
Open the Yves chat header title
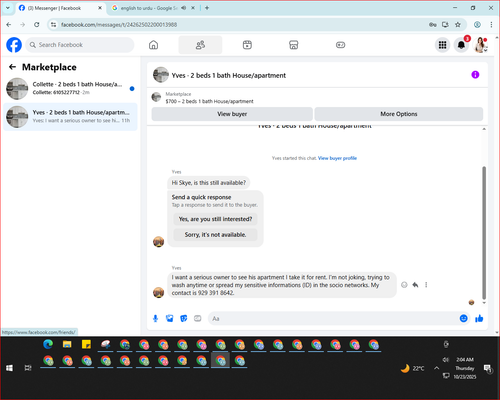click(x=228, y=75)
